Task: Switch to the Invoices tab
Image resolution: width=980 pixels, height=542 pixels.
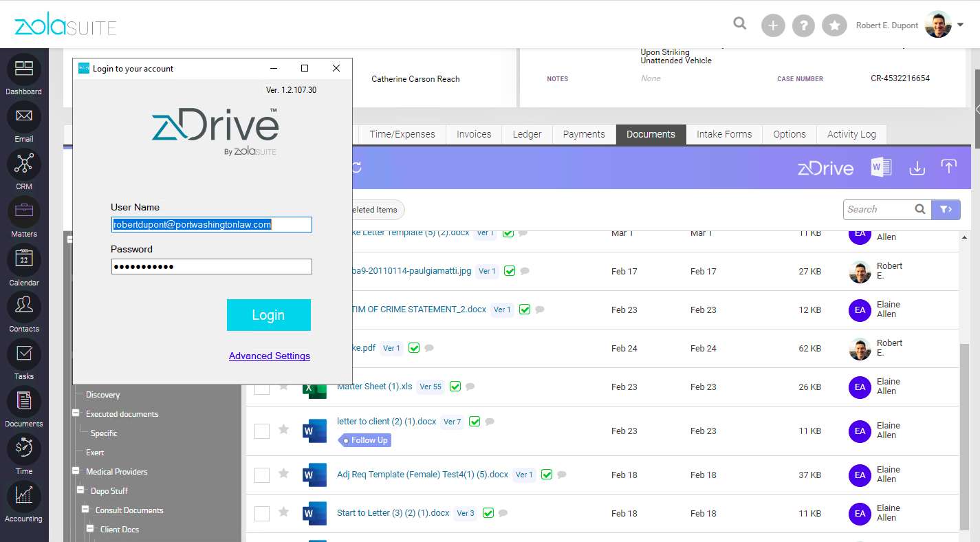Action: point(474,134)
